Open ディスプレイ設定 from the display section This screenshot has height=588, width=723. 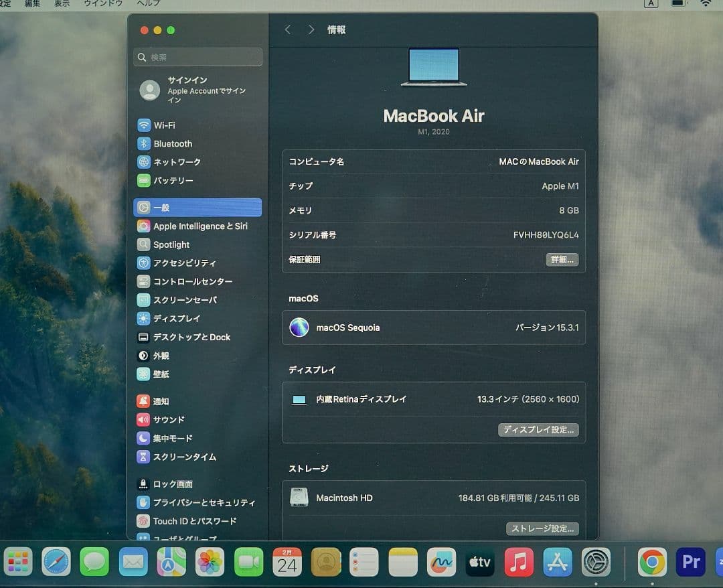click(x=538, y=430)
